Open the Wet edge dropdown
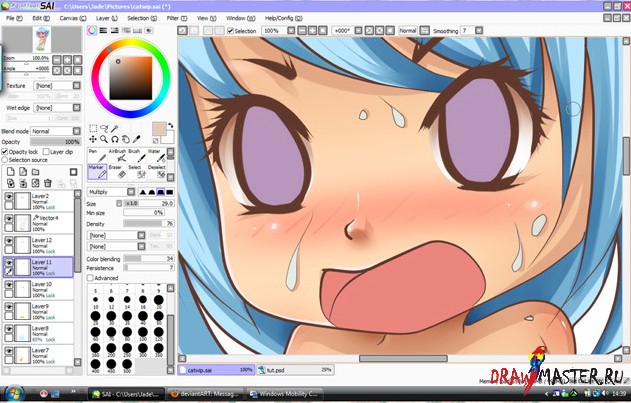The width and height of the screenshot is (631, 403). tap(58, 108)
